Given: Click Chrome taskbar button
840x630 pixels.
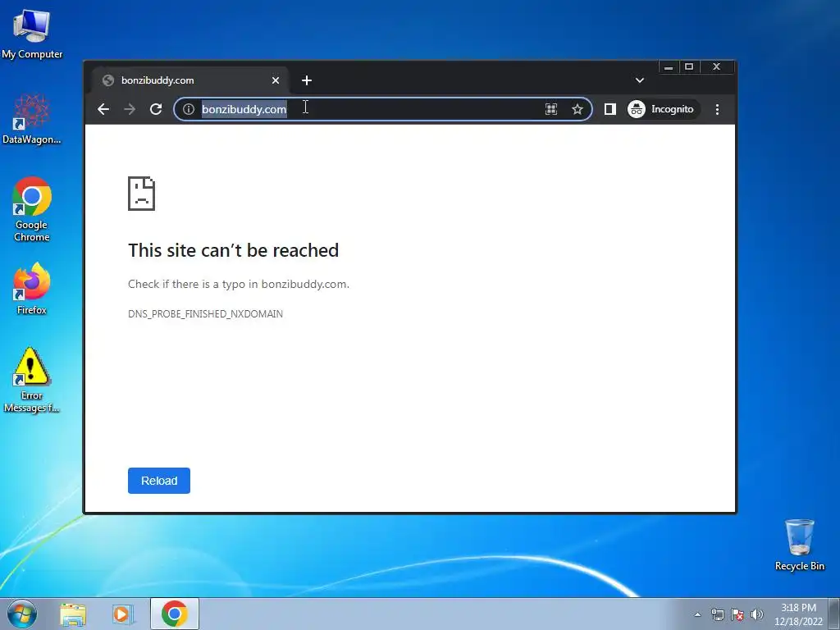Looking at the screenshot, I should coord(175,614).
